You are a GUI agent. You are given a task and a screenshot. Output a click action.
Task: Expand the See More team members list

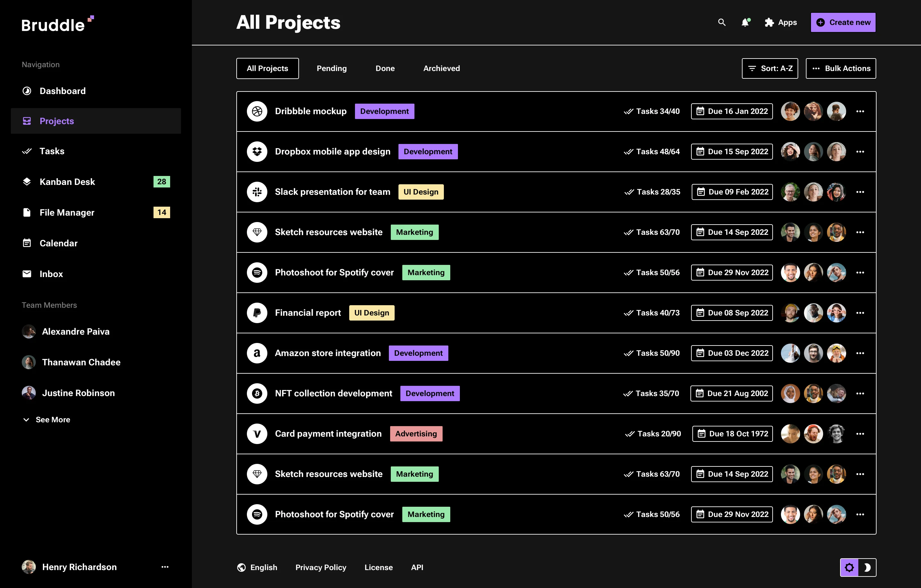(x=46, y=419)
